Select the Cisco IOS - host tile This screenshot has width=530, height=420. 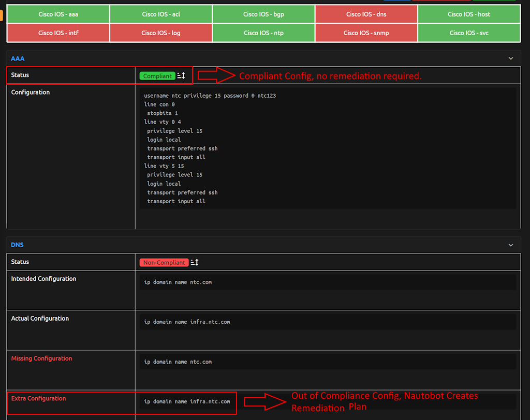tap(468, 14)
